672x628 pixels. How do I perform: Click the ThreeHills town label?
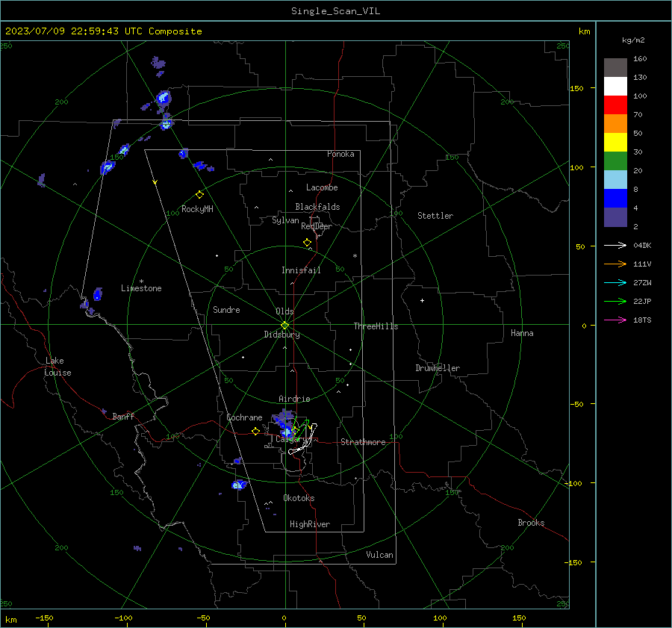click(x=376, y=326)
